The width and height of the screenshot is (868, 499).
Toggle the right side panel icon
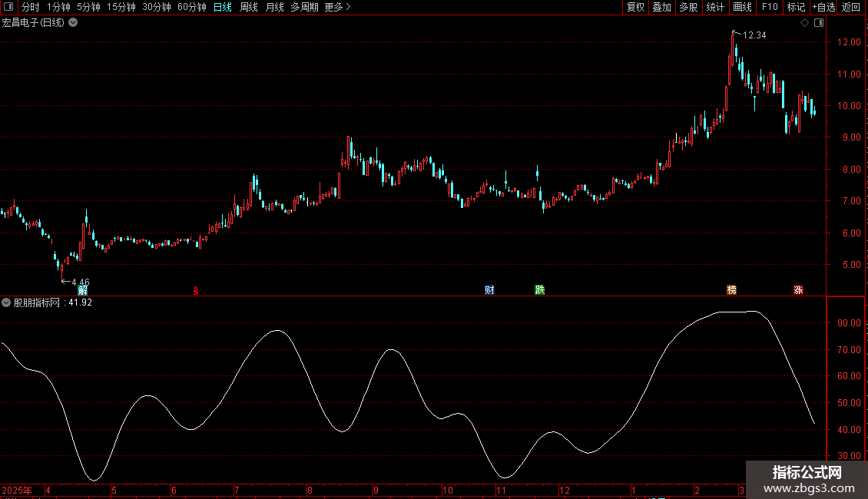819,23
